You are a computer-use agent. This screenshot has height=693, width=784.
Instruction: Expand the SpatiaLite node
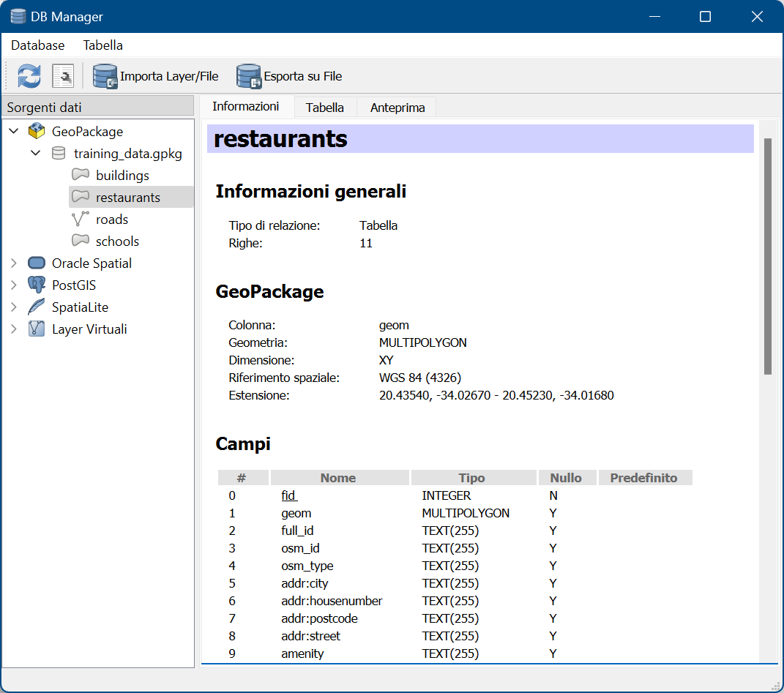(14, 307)
